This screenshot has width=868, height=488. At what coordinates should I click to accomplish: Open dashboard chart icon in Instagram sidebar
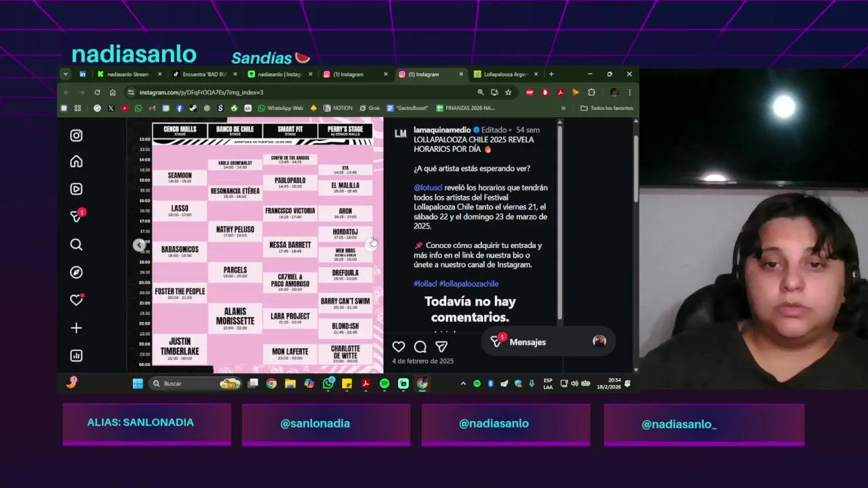(77, 356)
